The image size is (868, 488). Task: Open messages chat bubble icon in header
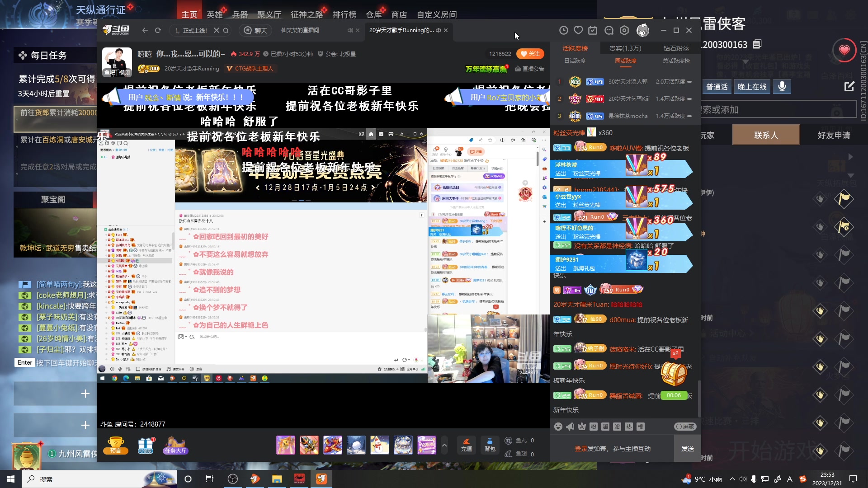tap(609, 30)
